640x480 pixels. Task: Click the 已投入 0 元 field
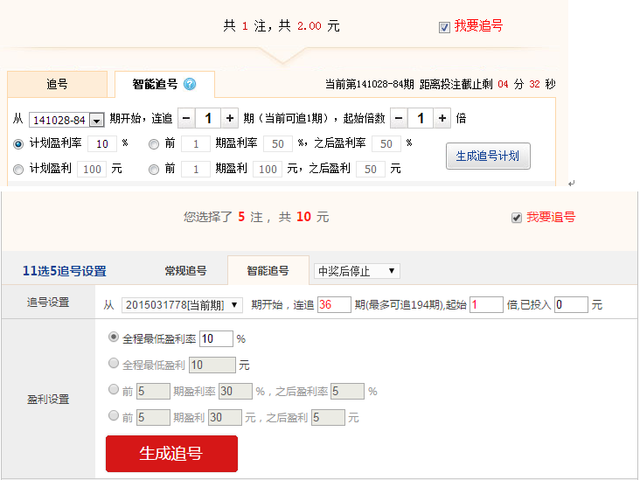(571, 305)
